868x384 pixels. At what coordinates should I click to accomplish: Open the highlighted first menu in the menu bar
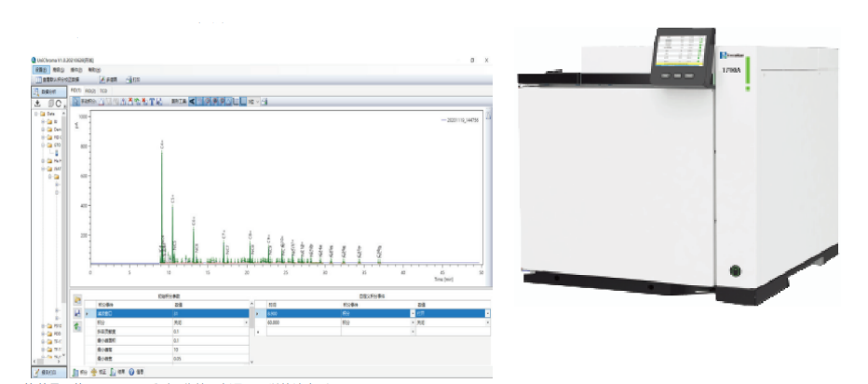click(41, 70)
